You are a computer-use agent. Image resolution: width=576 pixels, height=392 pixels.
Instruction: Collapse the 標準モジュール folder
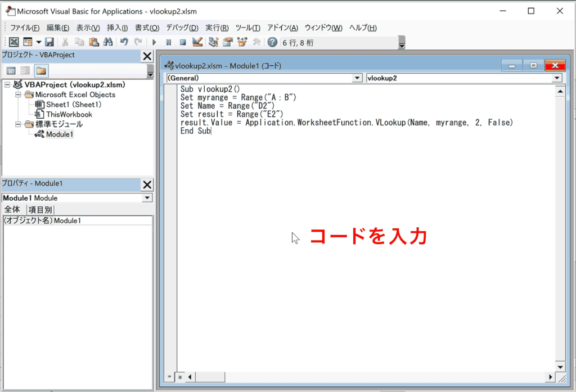(17, 124)
